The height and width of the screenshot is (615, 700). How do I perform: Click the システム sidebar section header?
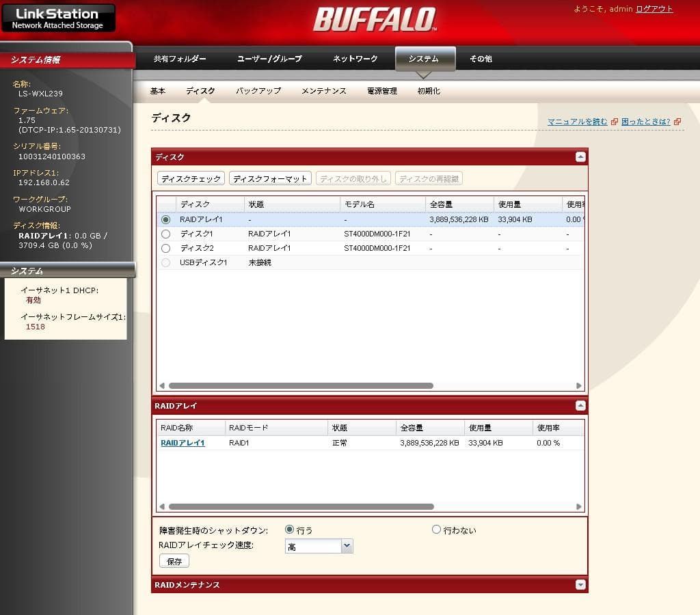click(67, 271)
